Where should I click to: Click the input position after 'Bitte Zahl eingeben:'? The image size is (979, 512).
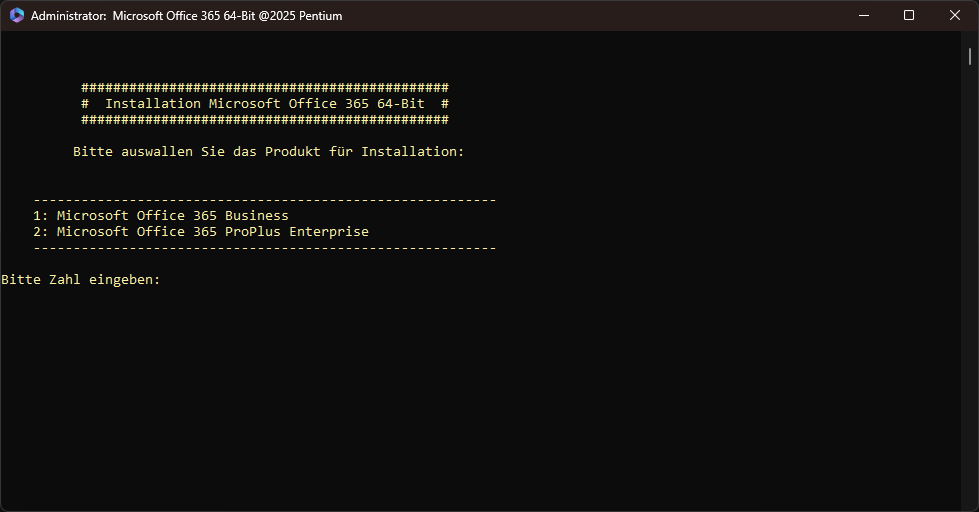coord(170,280)
